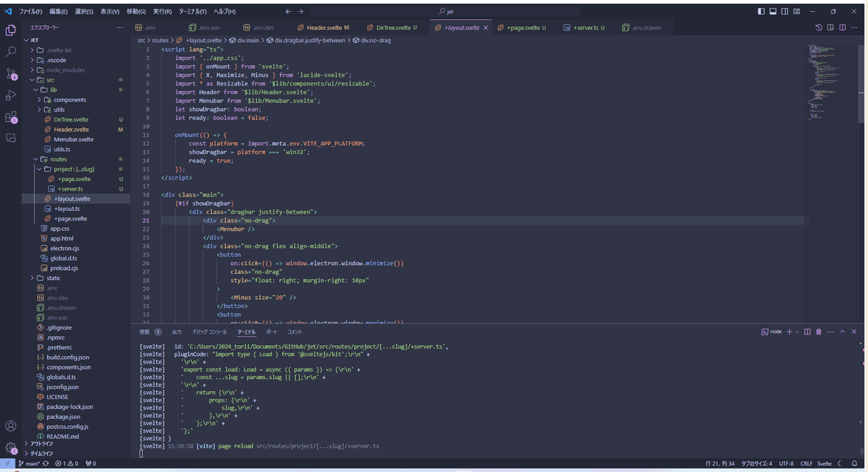Open Run and Debug view
Viewport: 868px width, 472px height.
[x=11, y=95]
